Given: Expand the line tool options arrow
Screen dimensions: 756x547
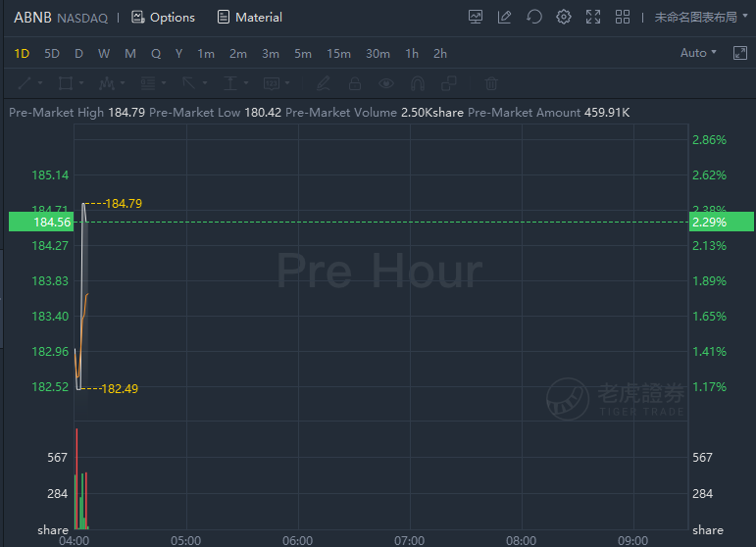Looking at the screenshot, I should (x=40, y=83).
